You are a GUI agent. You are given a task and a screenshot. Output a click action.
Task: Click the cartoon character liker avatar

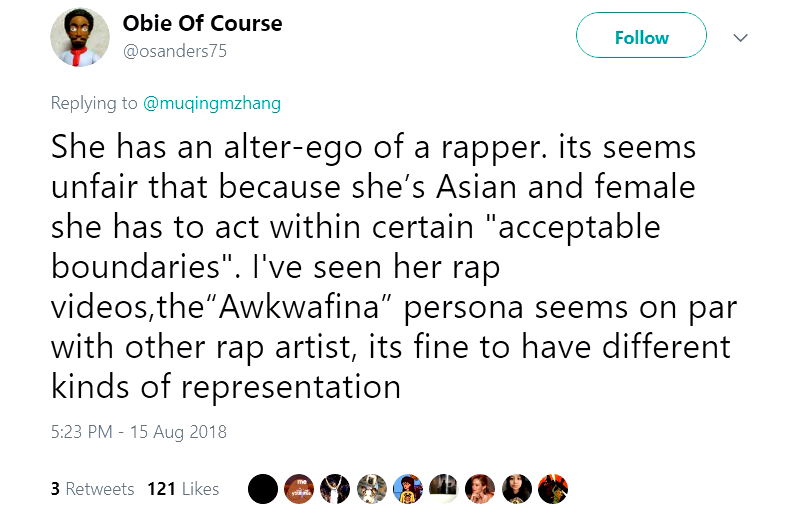click(x=407, y=489)
